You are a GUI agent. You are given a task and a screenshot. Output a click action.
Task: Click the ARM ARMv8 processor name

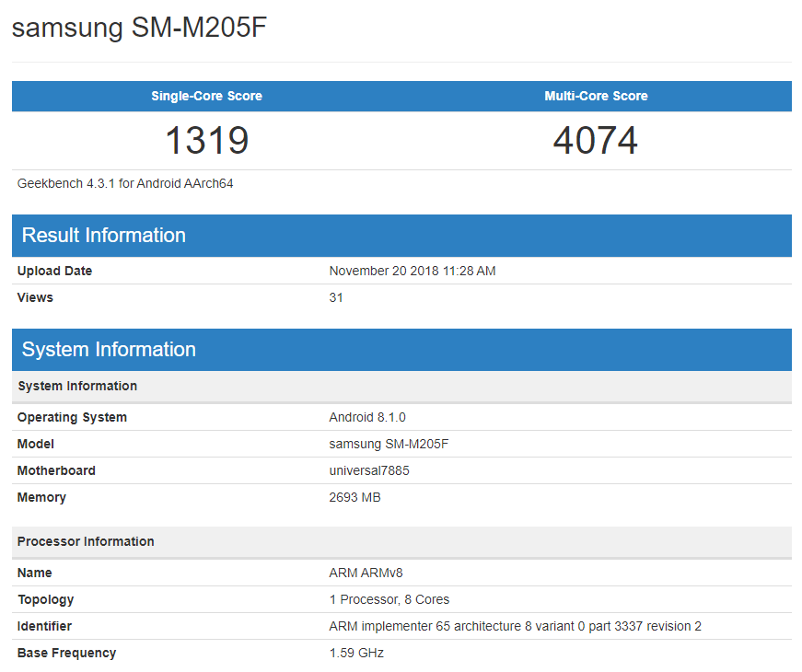coord(366,573)
